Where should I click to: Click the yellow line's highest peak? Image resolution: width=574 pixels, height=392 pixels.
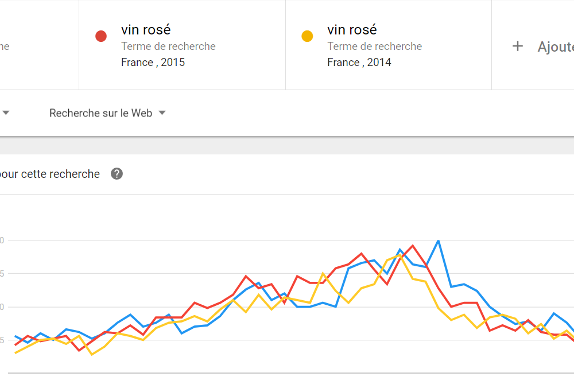click(x=400, y=255)
